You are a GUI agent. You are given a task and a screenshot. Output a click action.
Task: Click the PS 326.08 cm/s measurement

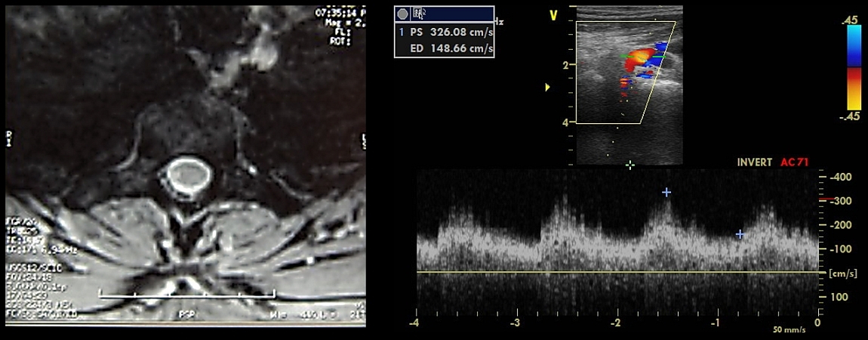point(451,32)
